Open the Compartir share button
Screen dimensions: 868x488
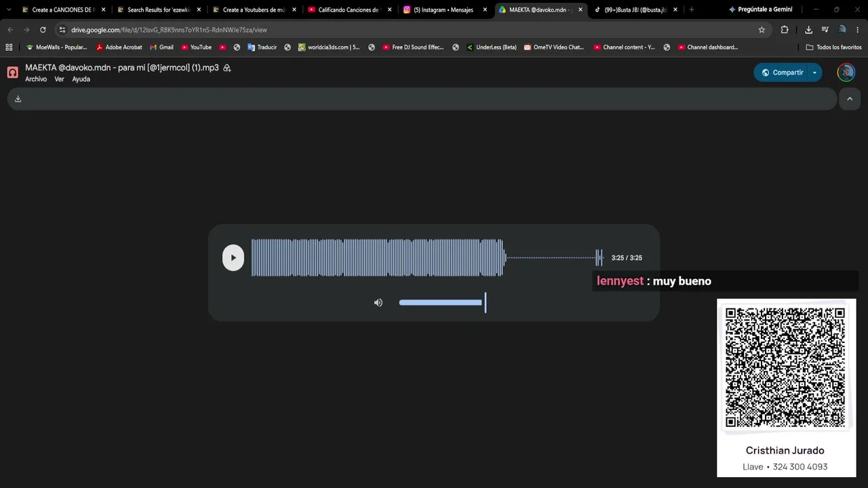[x=783, y=73]
